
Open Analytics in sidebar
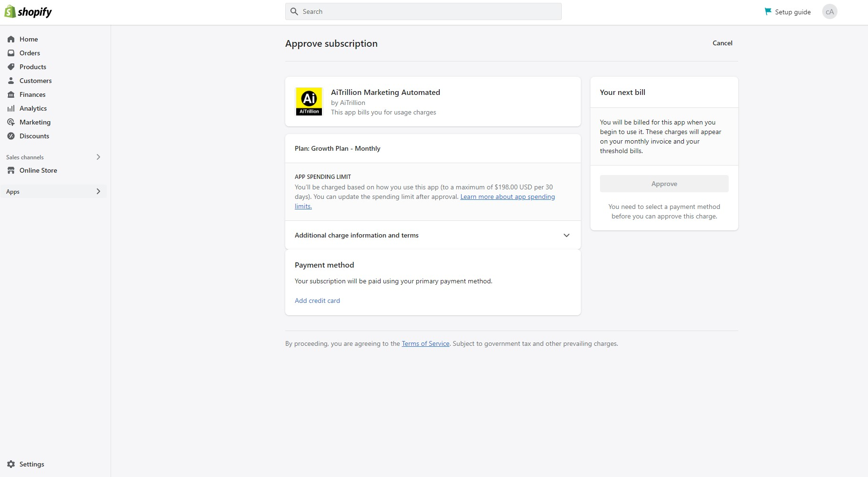(33, 108)
